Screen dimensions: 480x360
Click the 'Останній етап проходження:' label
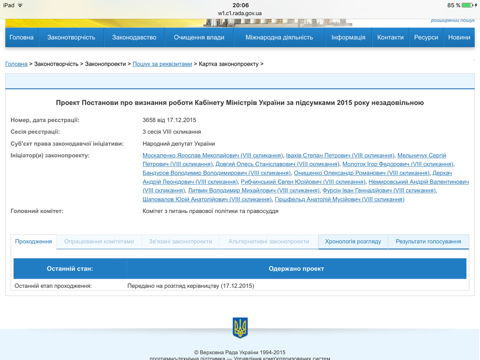pyautogui.click(x=53, y=286)
